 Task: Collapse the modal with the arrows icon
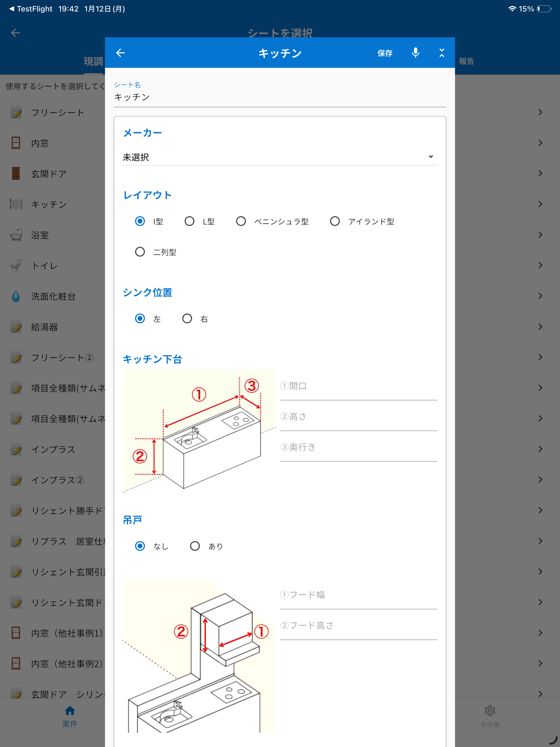pyautogui.click(x=441, y=53)
